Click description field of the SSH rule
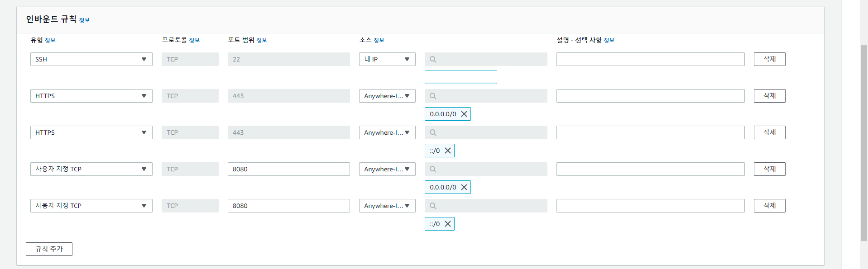The height and width of the screenshot is (269, 868). (x=650, y=59)
